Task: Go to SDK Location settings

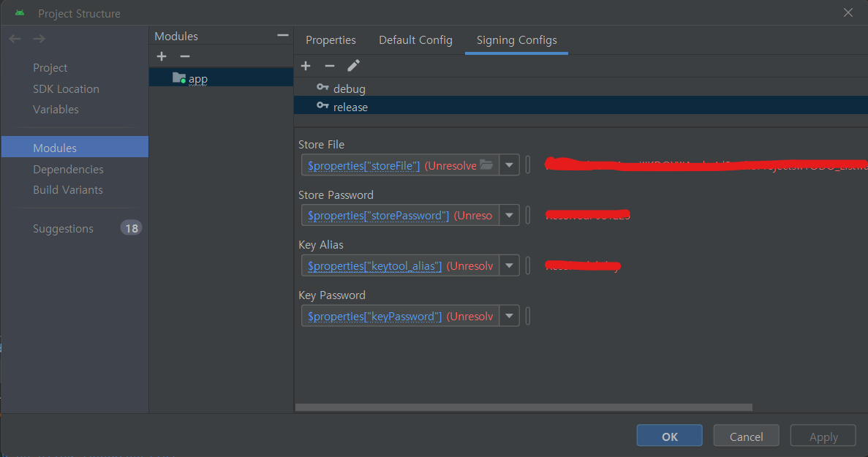Action: (x=65, y=88)
